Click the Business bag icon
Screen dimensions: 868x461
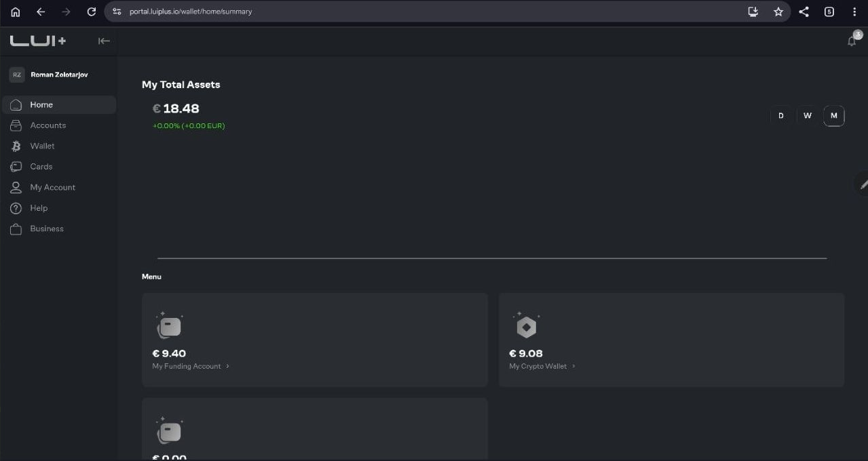click(x=16, y=229)
